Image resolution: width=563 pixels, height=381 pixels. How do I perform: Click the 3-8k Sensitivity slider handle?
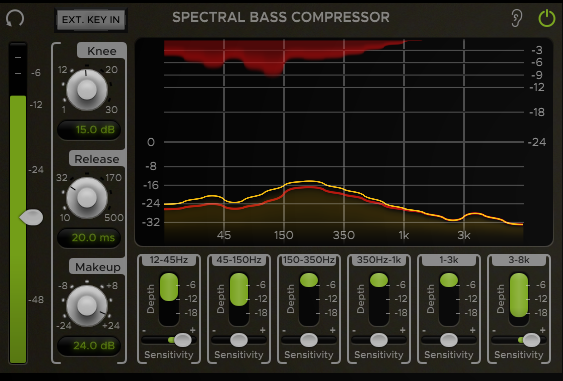coord(531,340)
